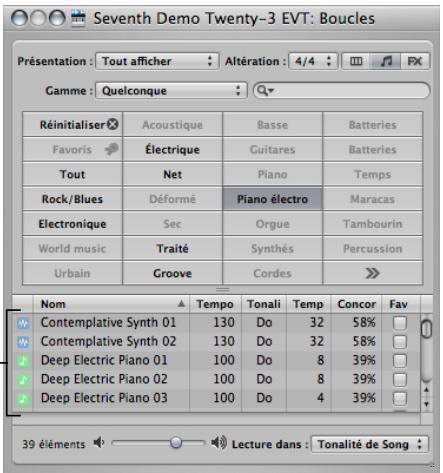Viewport: 443px width, 473px height.
Task: Click the low volume speaker icon
Action: (99, 443)
